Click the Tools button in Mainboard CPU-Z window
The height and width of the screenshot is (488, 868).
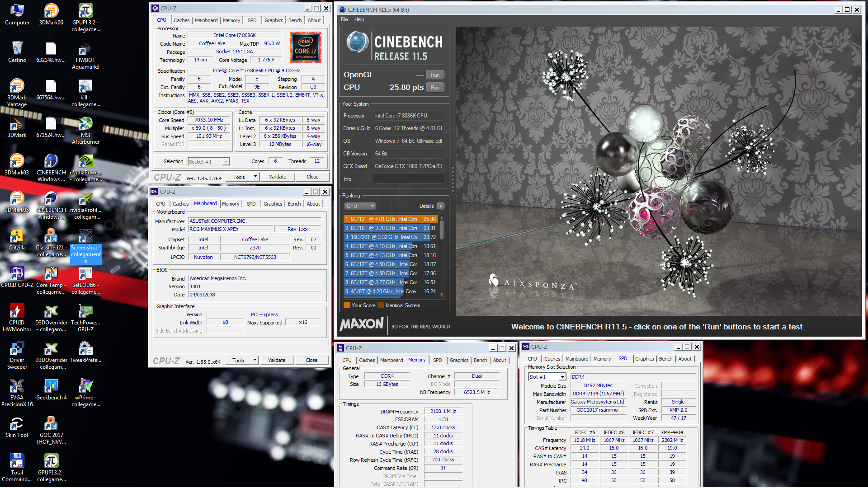pyautogui.click(x=238, y=360)
